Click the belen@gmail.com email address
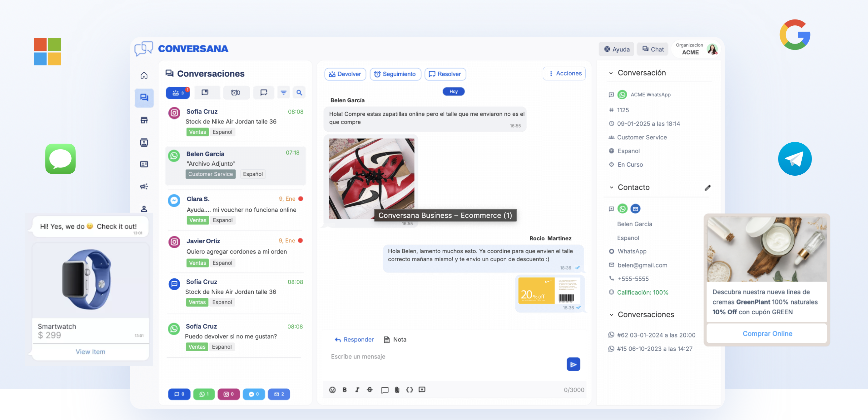This screenshot has height=420, width=868. coord(642,265)
